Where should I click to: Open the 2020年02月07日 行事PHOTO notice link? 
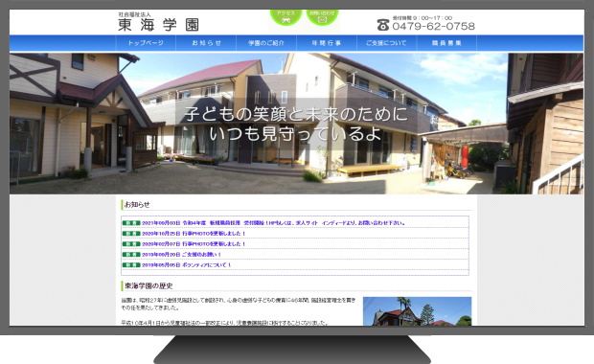point(194,244)
